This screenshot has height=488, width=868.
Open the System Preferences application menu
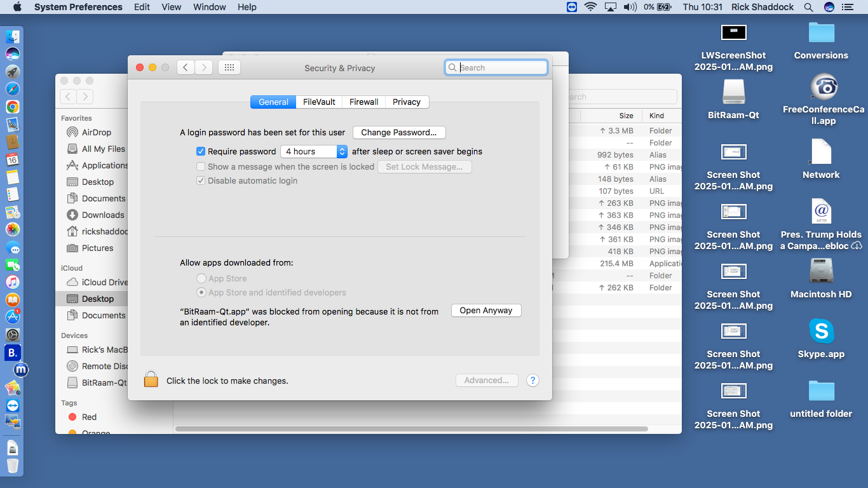pyautogui.click(x=78, y=7)
